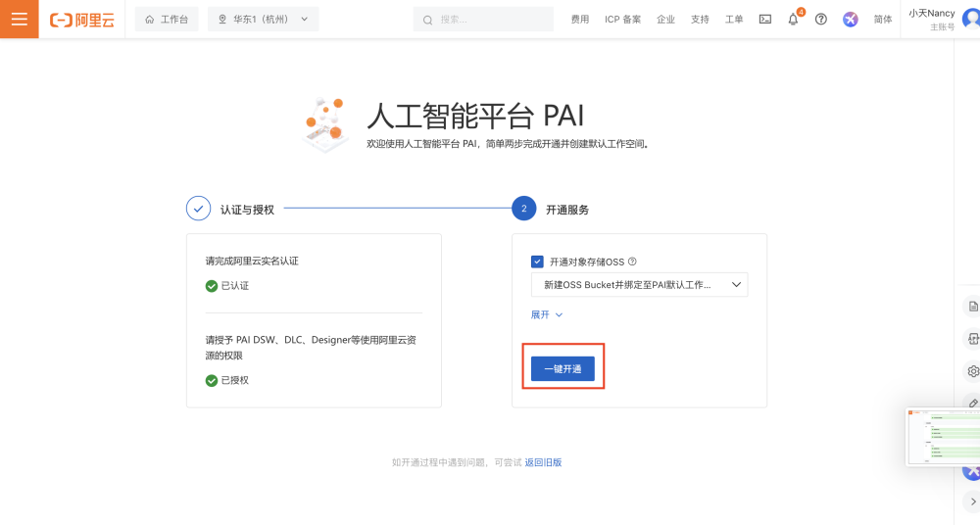This screenshot has height=525, width=980.
Task: Open the help question mark icon
Action: point(821,20)
